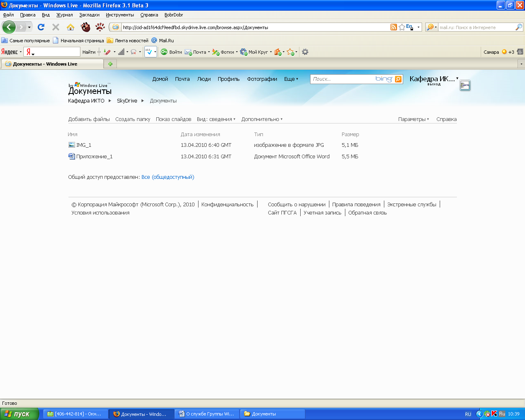Open the Home page icon in navigation bar
This screenshot has width=525, height=420.
tap(71, 27)
